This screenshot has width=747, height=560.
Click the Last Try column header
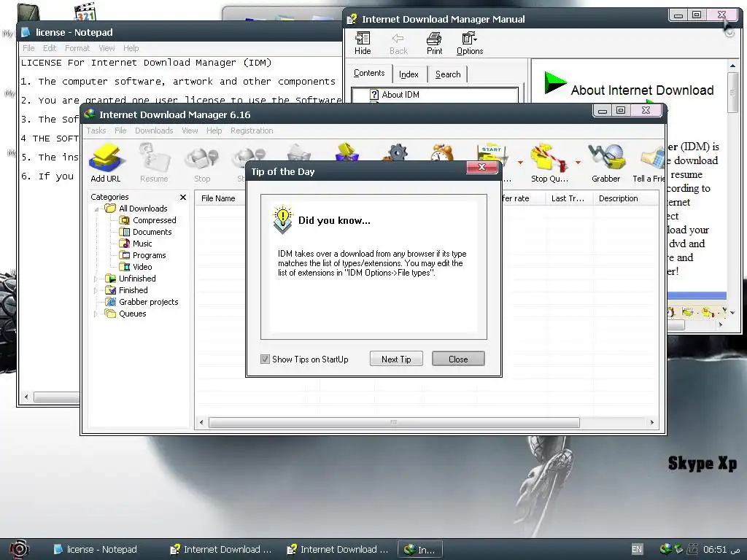point(568,198)
